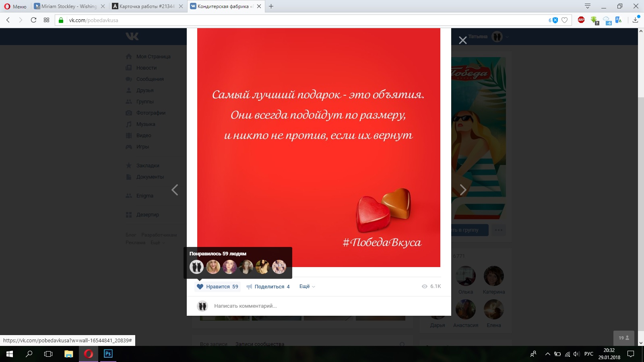Screen dimensions: 644x362
Task: Switch to the Карточка работы #21344 tab
Action: (147, 6)
